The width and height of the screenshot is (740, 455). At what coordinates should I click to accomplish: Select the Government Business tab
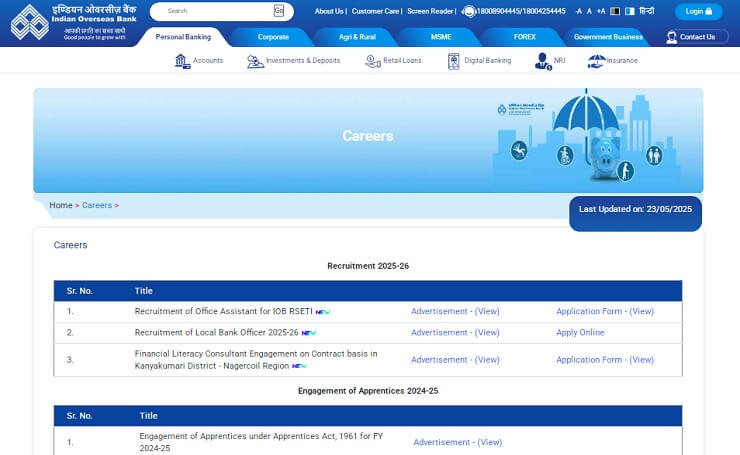click(x=608, y=37)
